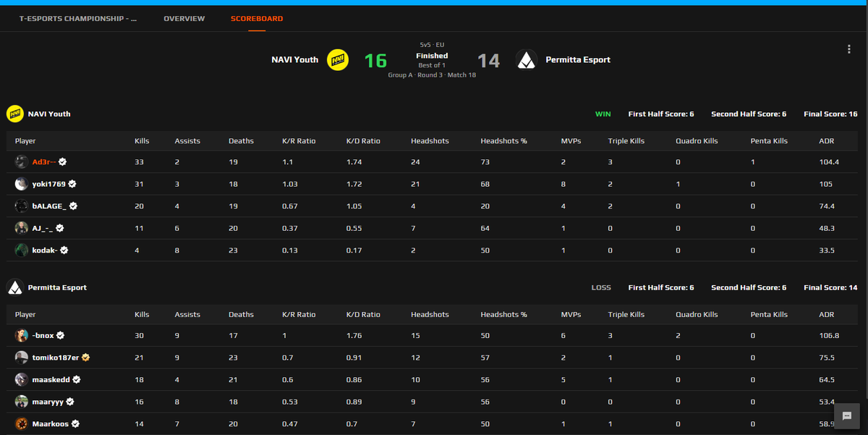Click NAVI Youth title above first table
Viewport: 868px width, 435px height.
click(49, 114)
